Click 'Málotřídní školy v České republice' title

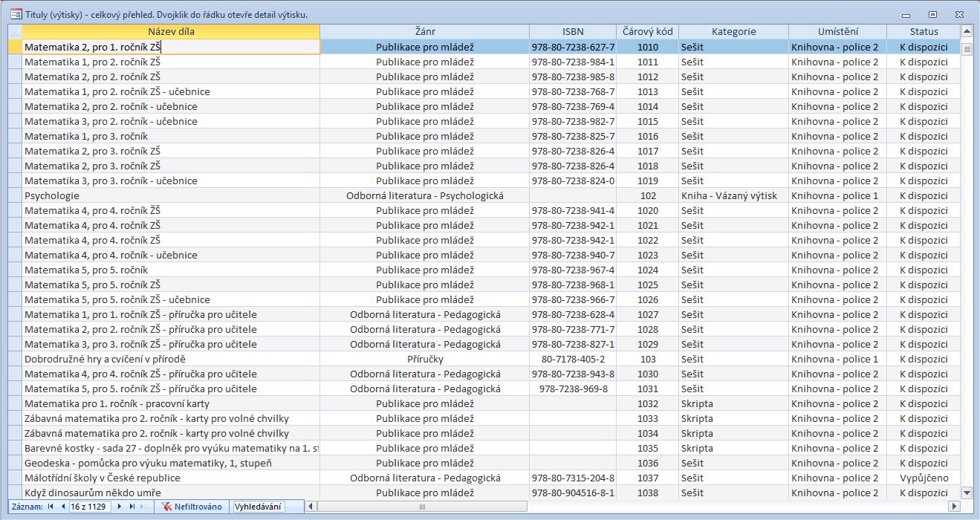(171, 478)
